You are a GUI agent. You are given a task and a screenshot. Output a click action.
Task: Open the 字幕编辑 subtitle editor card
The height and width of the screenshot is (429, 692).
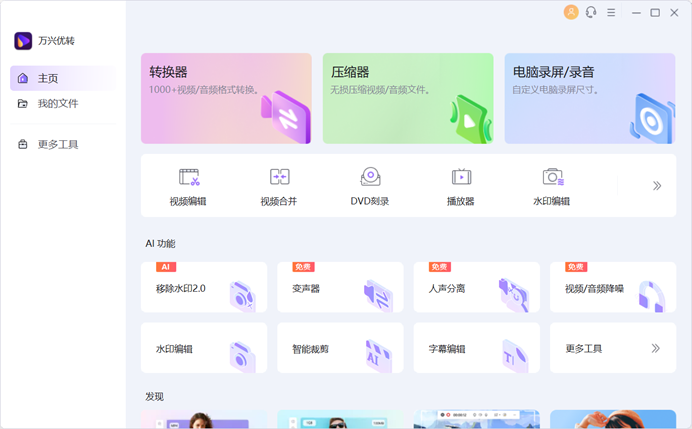pos(477,348)
